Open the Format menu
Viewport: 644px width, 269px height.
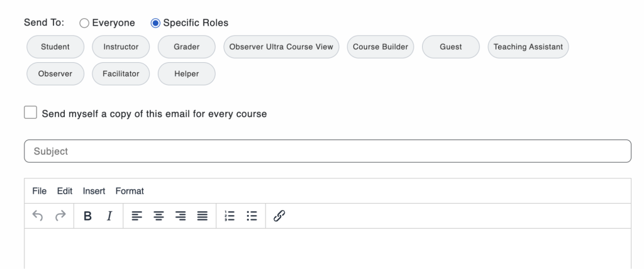coord(130,191)
